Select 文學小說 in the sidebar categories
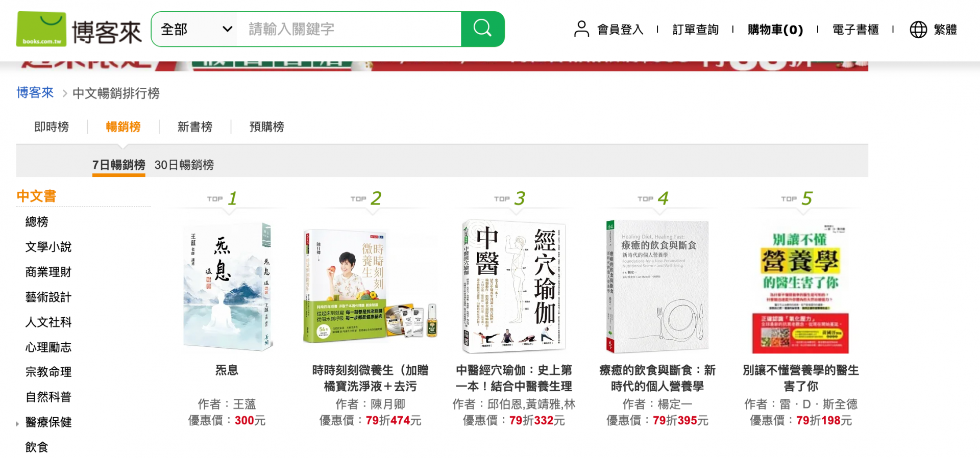The height and width of the screenshot is (458, 980). point(48,247)
